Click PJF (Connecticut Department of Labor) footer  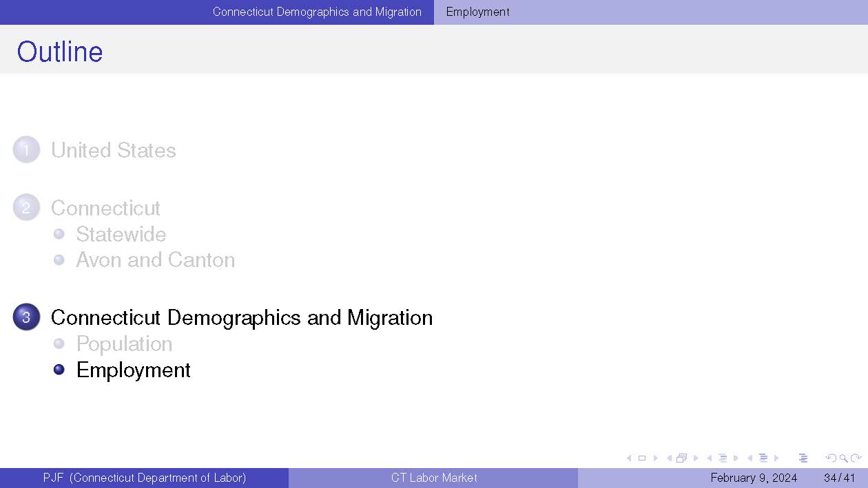click(x=144, y=478)
